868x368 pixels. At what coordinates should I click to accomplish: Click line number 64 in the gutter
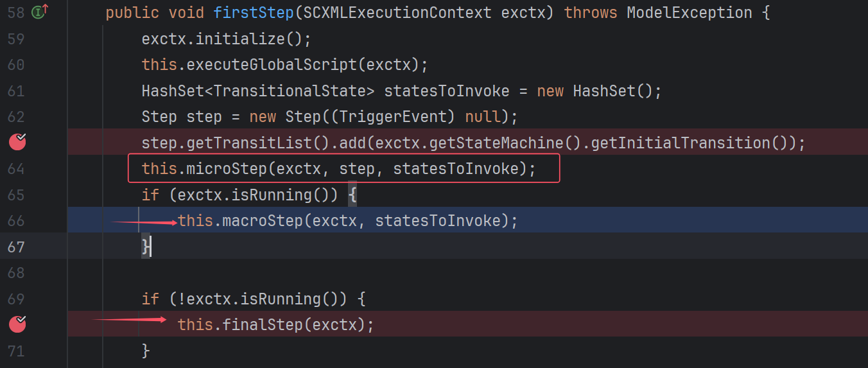(15, 169)
